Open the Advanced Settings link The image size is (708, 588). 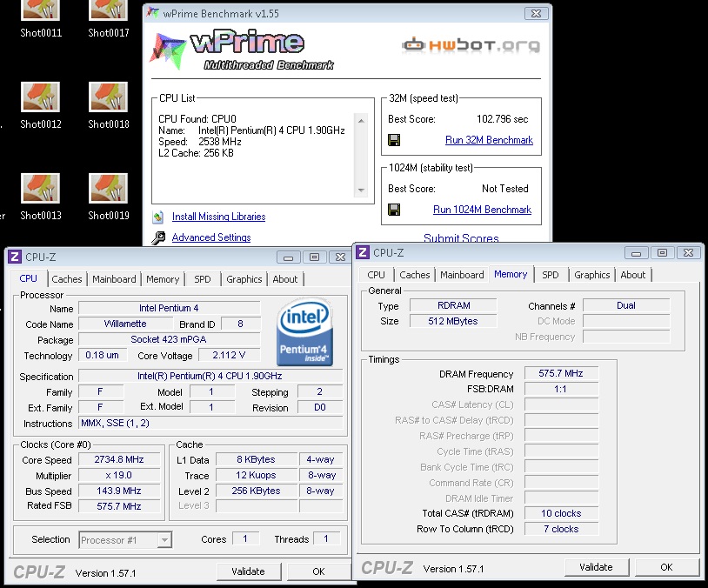(211, 237)
